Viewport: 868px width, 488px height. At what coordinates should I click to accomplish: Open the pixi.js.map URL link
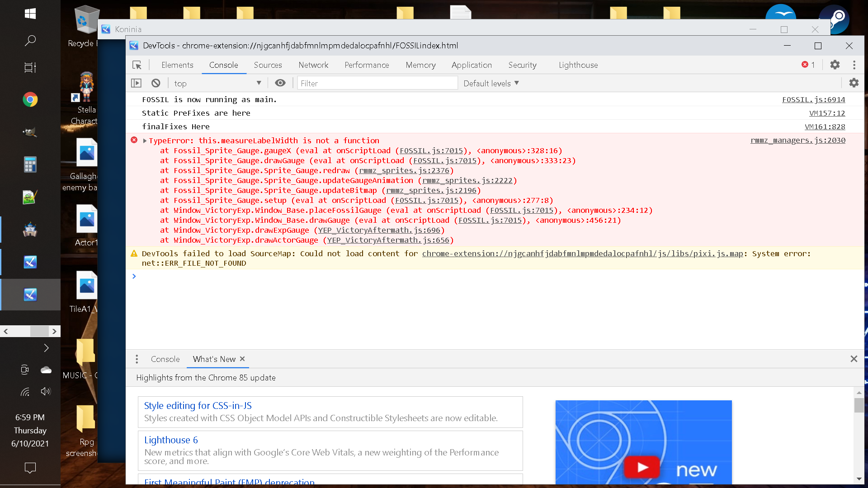point(583,253)
